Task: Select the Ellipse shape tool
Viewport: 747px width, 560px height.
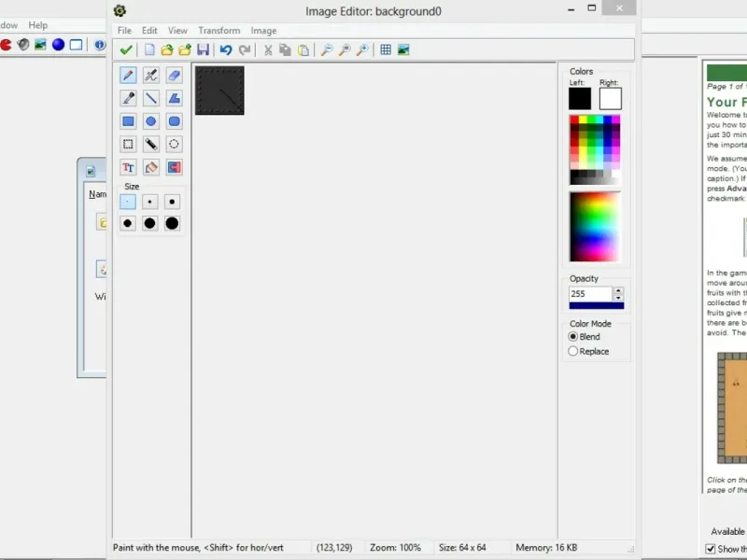Action: coord(151,121)
